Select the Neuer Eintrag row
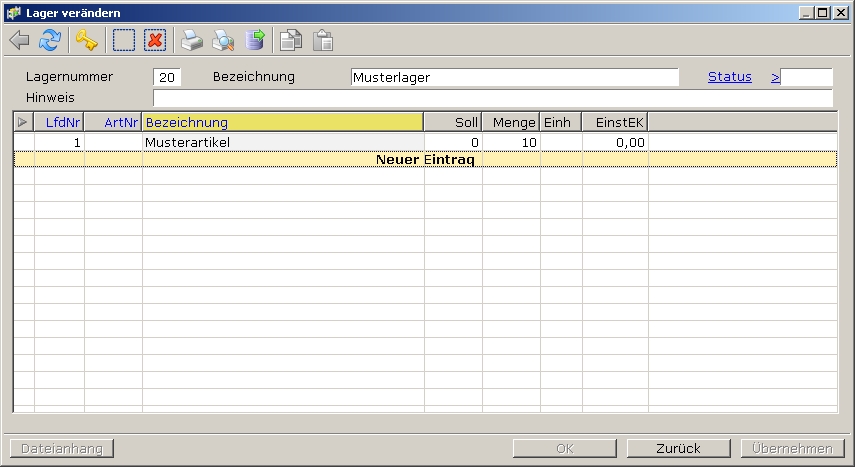Screen dimensions: 855x467 (x=425, y=160)
